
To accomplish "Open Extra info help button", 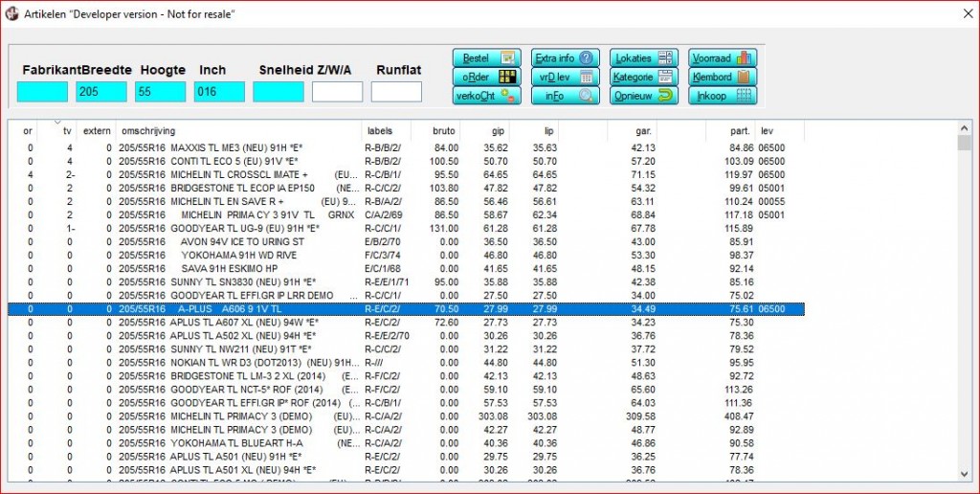I will coord(567,57).
